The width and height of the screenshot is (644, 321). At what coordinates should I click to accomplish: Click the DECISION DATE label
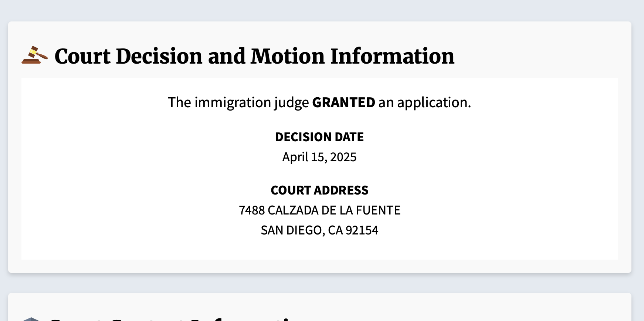[319, 137]
